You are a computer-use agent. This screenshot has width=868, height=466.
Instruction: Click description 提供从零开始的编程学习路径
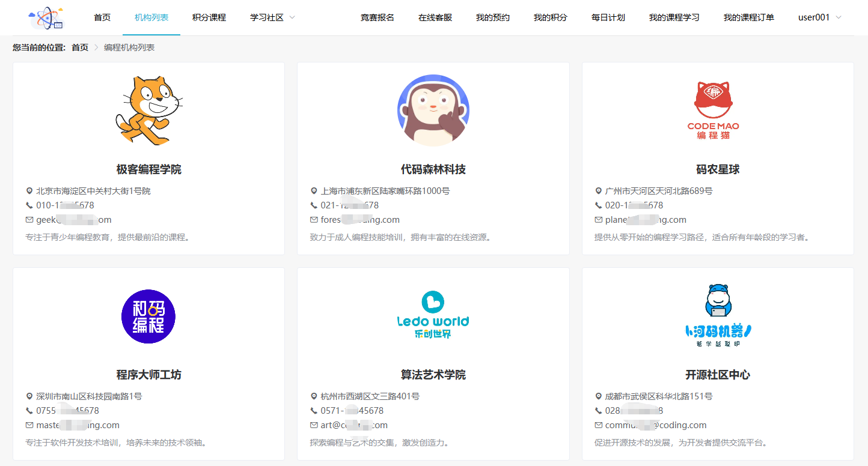coord(702,237)
